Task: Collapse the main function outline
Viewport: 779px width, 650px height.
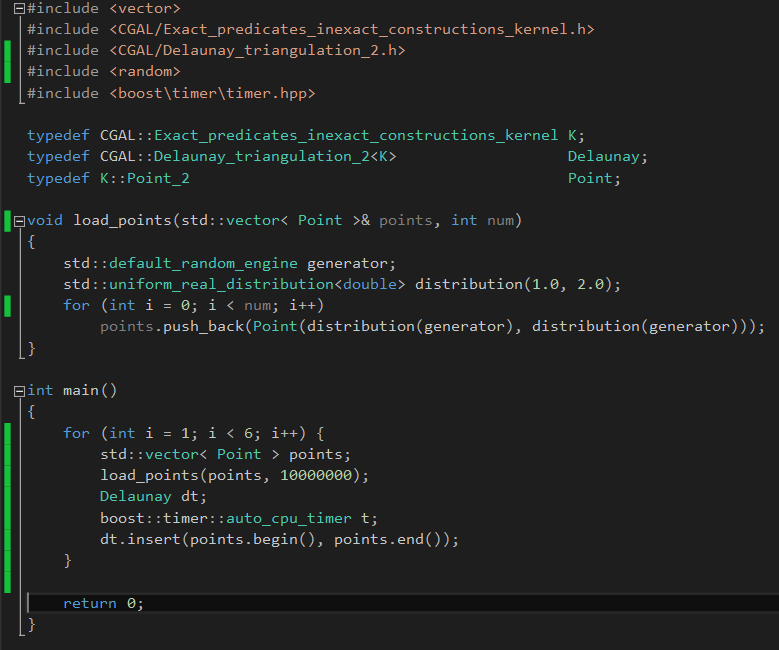Action: tap(19, 392)
